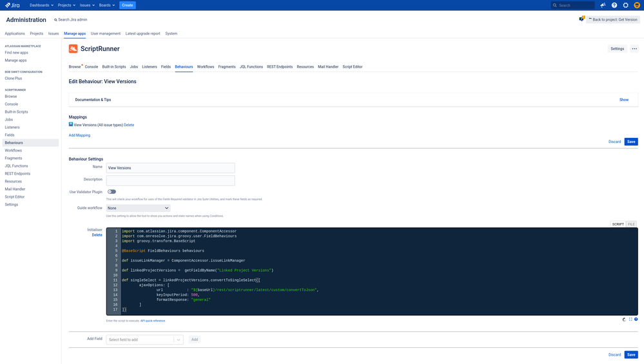644x364 pixels.
Task: Open Manage apps sidebar link
Action: (15, 61)
